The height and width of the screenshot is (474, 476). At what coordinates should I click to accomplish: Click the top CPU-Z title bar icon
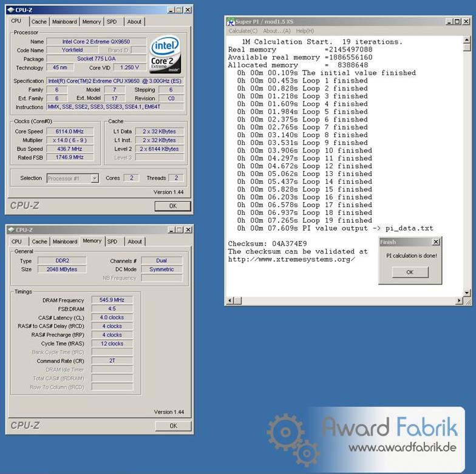click(11, 10)
